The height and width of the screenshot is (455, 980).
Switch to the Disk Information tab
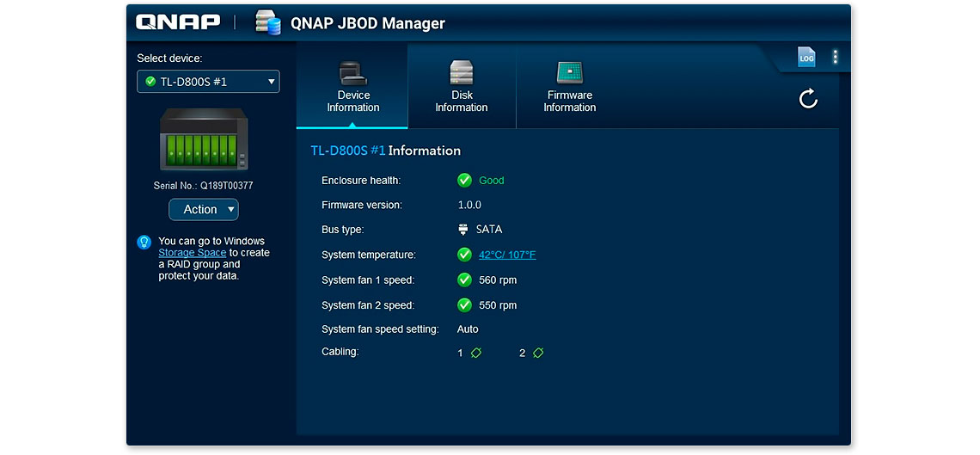[461, 88]
